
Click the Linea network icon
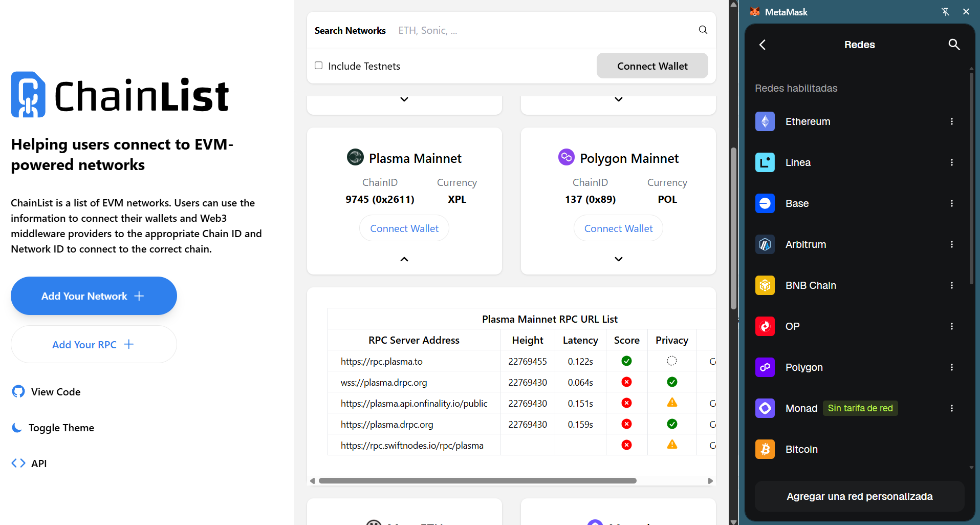pyautogui.click(x=765, y=162)
